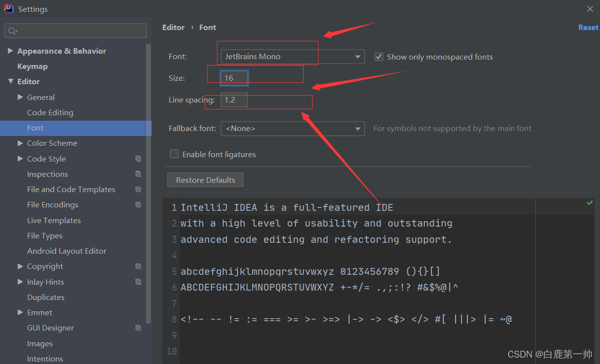Open the Font dropdown showing JetBrains Mono
This screenshot has height=364, width=600.
click(293, 57)
